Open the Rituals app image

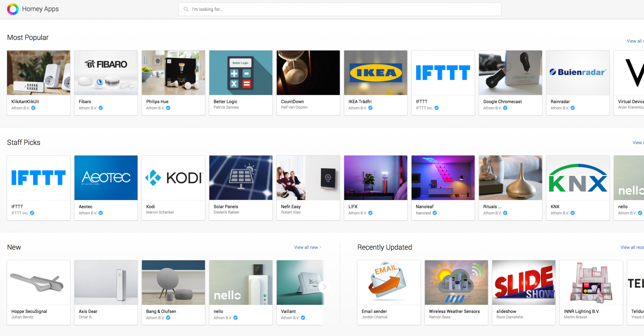click(510, 178)
